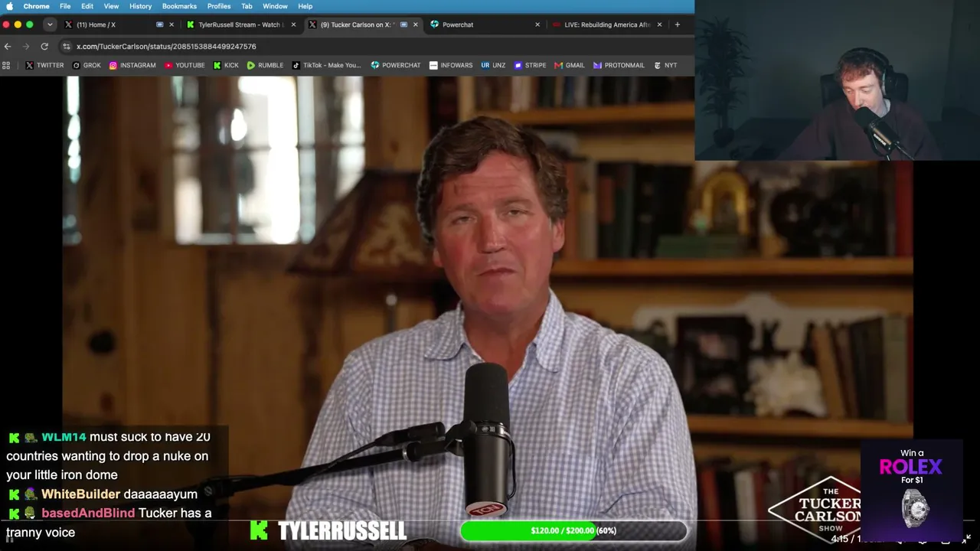Open the PROTONMAIL bookmark
The width and height of the screenshot is (980, 551).
tap(619, 65)
